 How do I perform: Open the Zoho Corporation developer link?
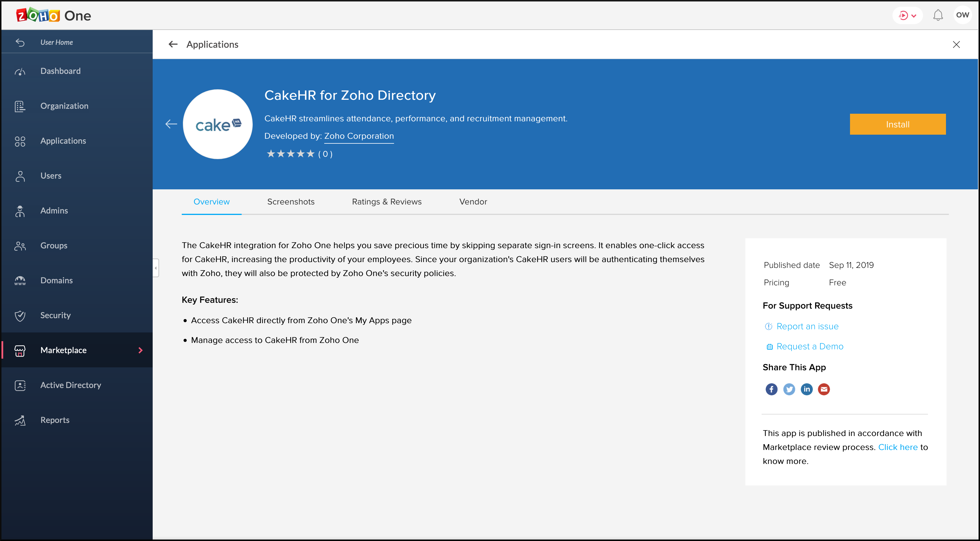click(x=358, y=136)
